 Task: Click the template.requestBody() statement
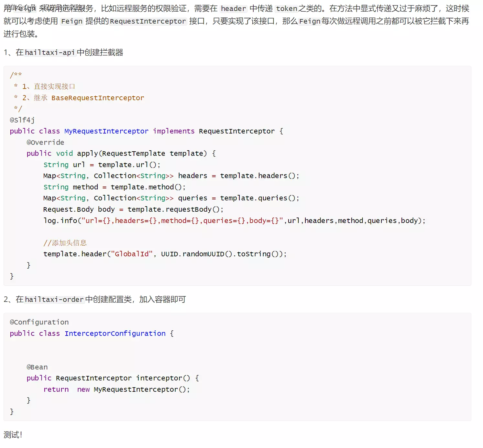[175, 209]
